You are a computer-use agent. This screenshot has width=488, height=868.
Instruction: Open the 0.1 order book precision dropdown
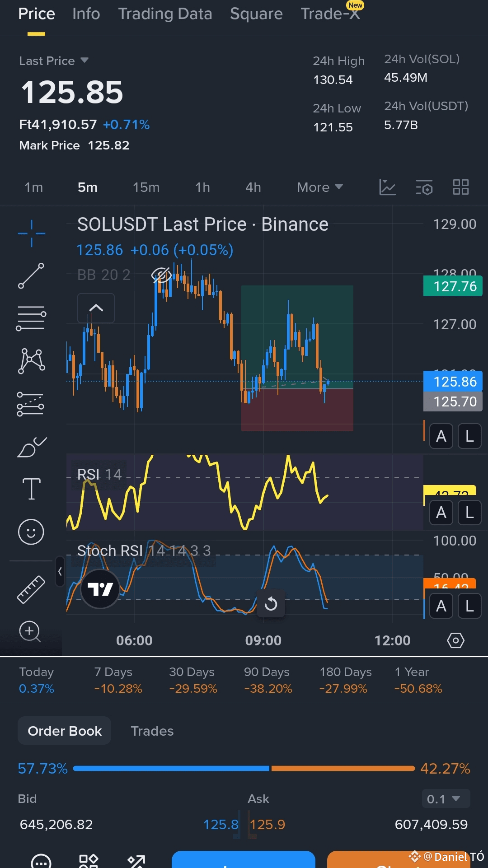tap(446, 799)
